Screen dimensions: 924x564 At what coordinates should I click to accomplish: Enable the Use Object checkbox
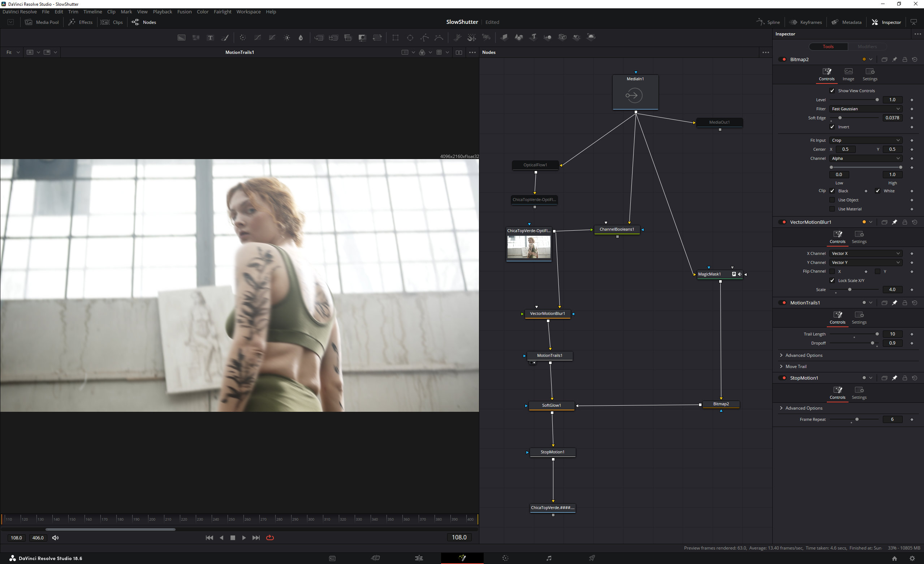click(x=832, y=200)
